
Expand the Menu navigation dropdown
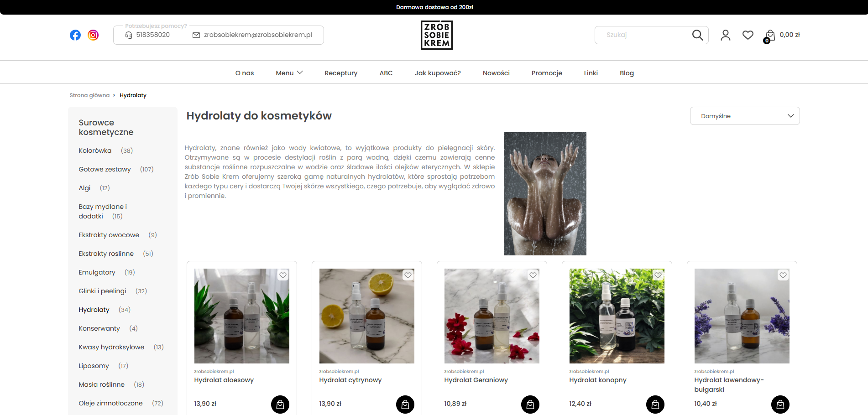coord(289,73)
